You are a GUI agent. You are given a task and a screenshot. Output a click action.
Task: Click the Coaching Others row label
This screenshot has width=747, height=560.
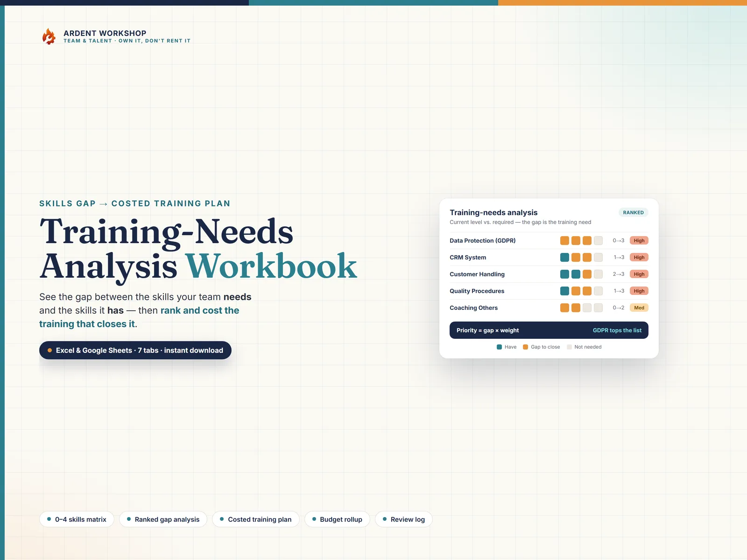coord(474,308)
